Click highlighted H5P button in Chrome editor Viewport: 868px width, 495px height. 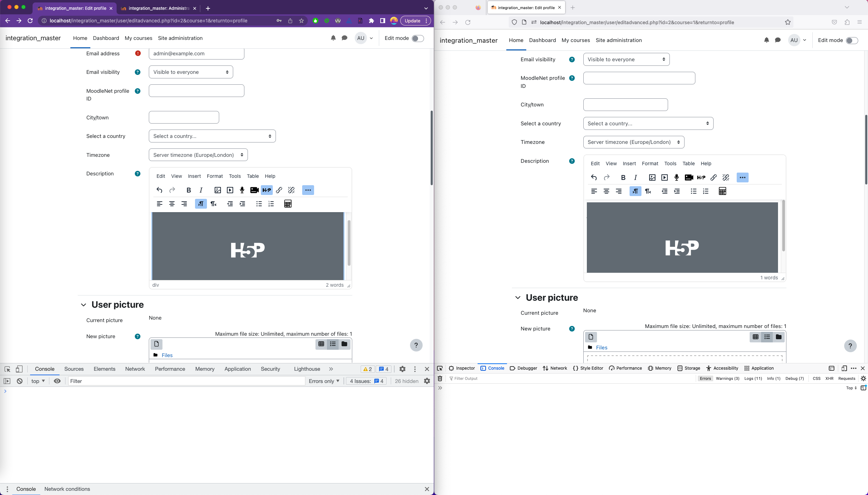(267, 190)
